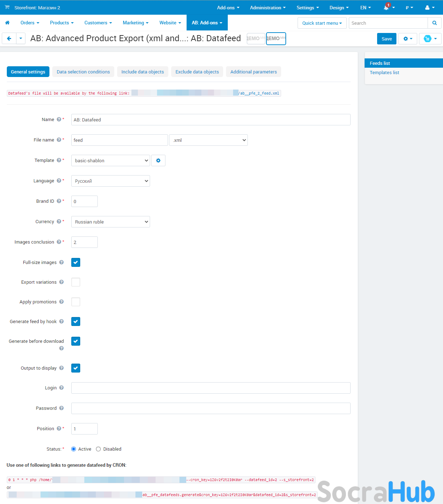Enable the Apply promotions checkbox
Screen dimensions: 443x504
(x=76, y=302)
